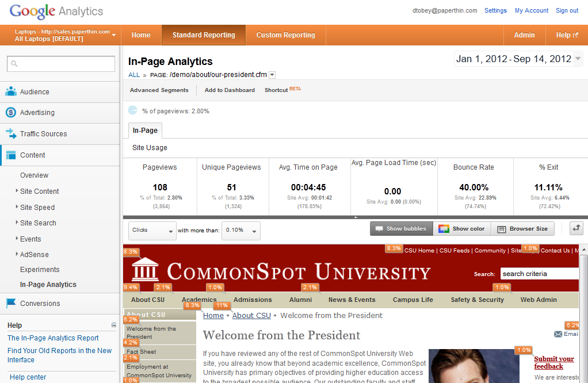Expand the Site Search menu
This screenshot has width=588, height=383.
pos(38,223)
